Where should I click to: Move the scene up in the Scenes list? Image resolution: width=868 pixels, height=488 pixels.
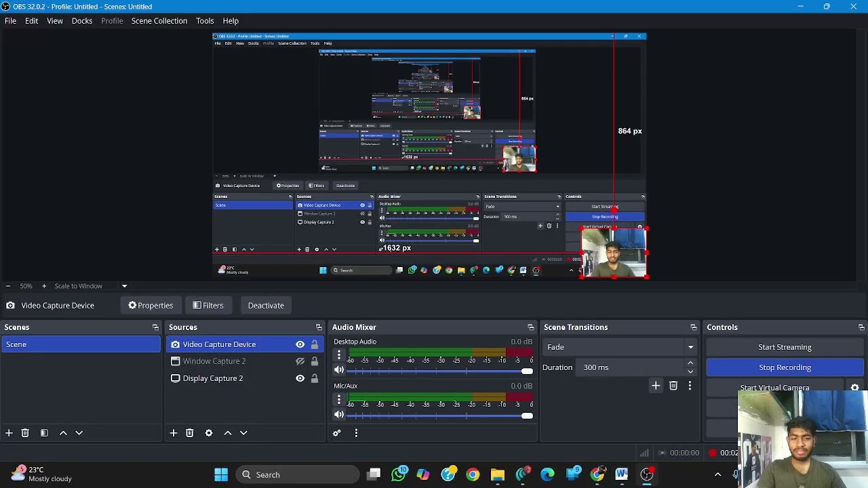pos(63,433)
